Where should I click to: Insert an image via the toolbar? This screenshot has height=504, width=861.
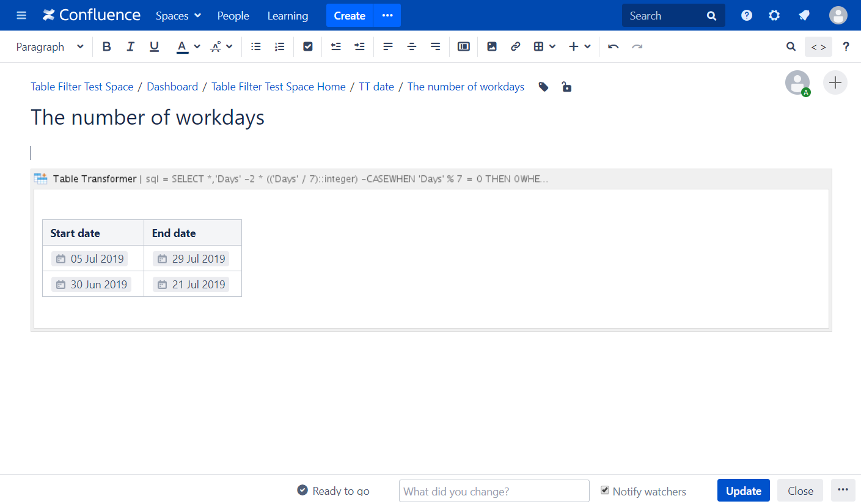492,47
